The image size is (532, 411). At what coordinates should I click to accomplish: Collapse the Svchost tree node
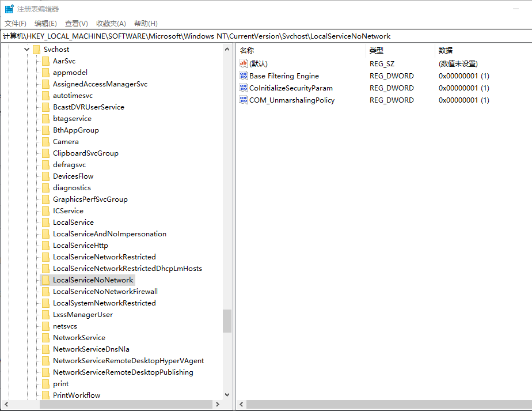[x=27, y=50]
